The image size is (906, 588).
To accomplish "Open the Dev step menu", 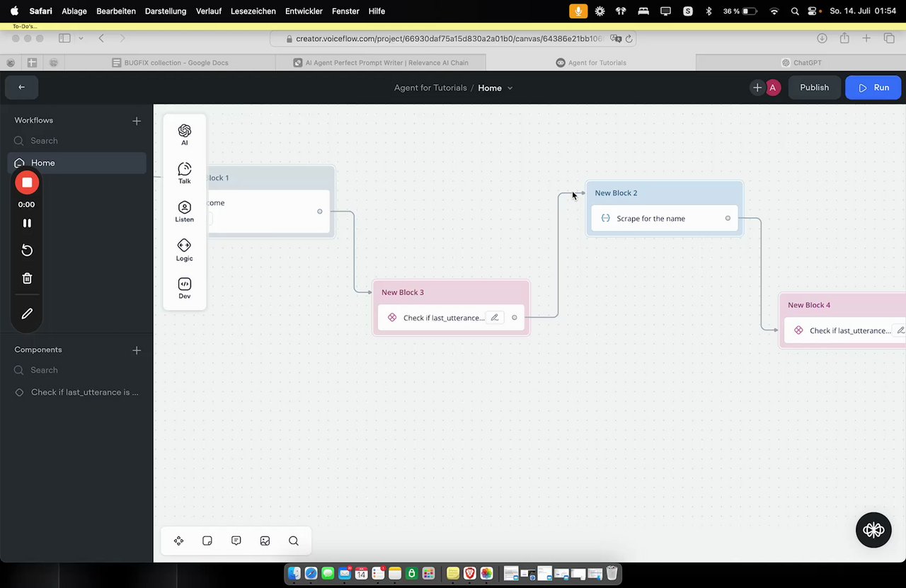I will (184, 288).
